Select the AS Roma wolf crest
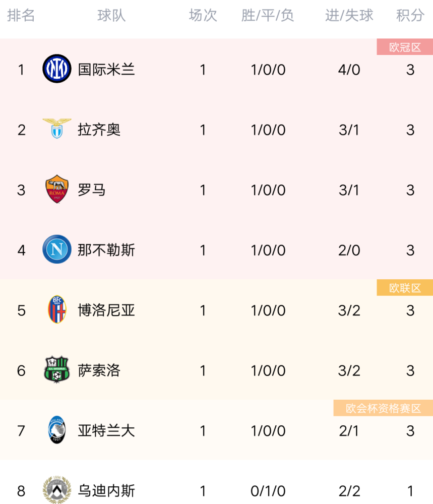 [57, 189]
